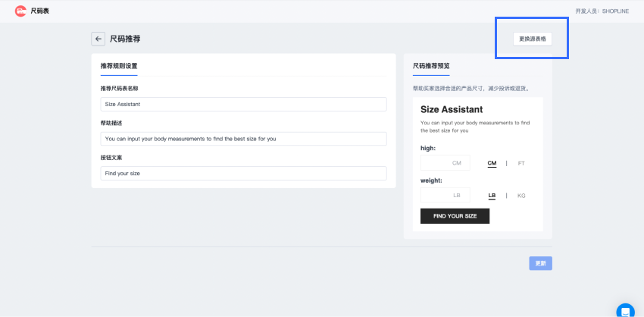The width and height of the screenshot is (644, 317).
Task: Go back using the left arrow button
Action: pyautogui.click(x=98, y=39)
